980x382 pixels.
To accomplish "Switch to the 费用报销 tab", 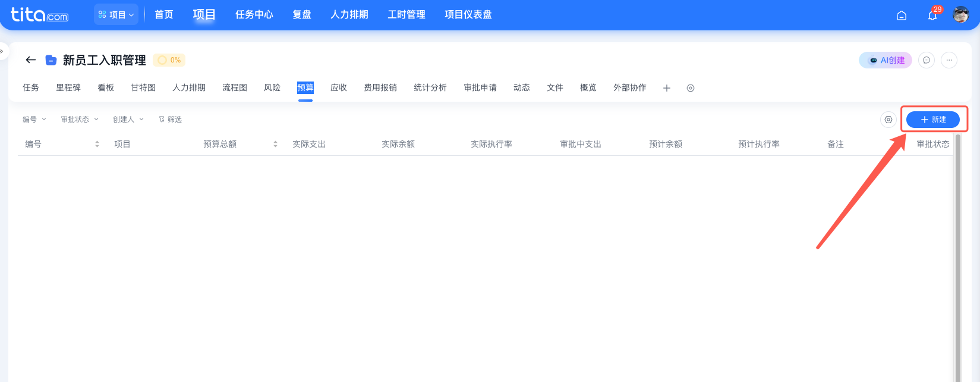I will (x=380, y=87).
